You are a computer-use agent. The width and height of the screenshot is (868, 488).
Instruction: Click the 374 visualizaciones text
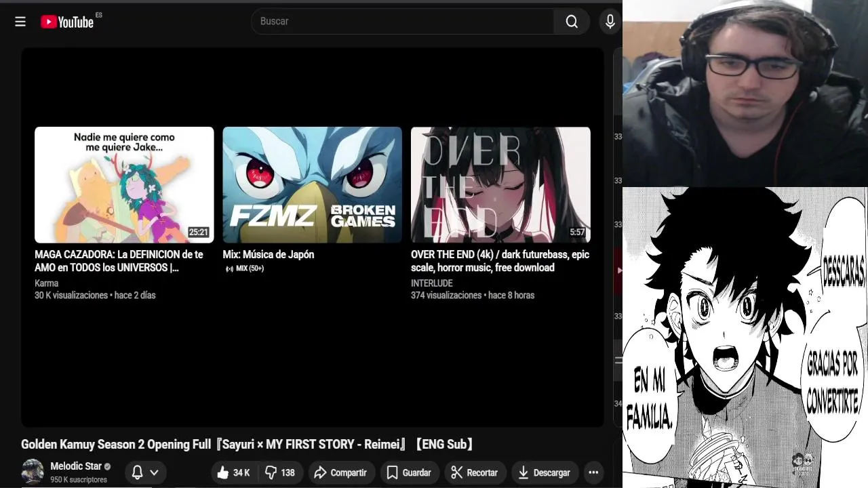pos(447,296)
